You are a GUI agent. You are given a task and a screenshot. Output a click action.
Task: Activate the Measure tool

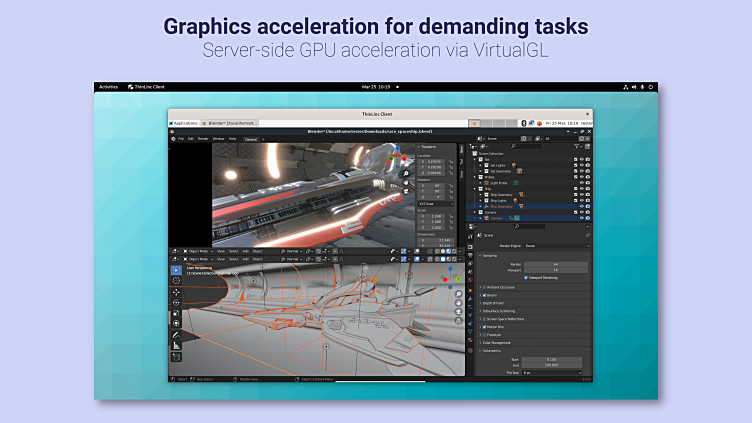(x=176, y=344)
